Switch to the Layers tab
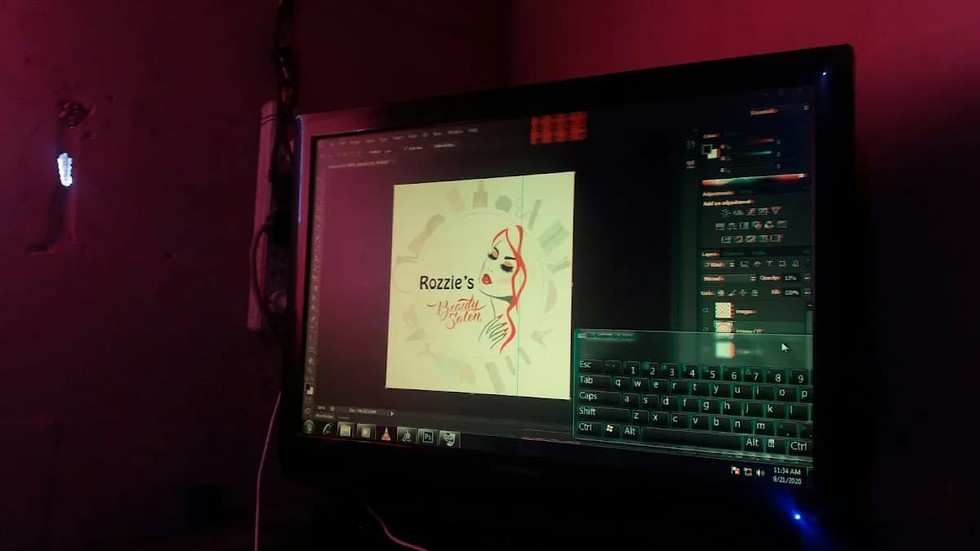 pyautogui.click(x=710, y=254)
